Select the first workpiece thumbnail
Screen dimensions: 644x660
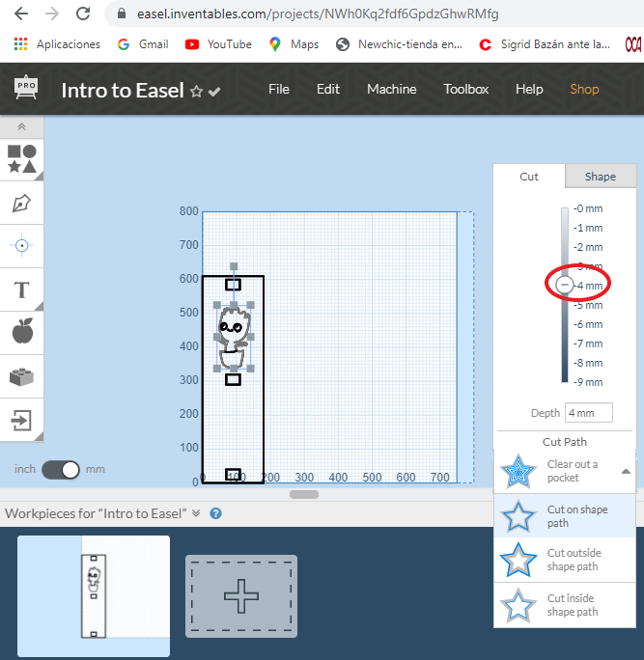[x=94, y=596]
